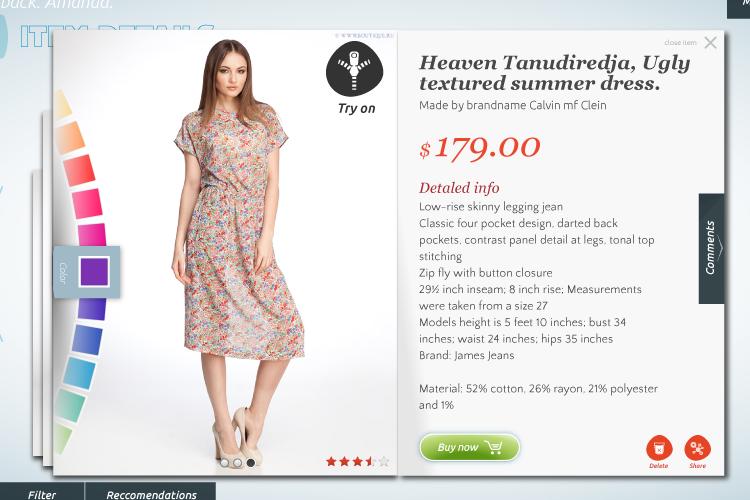Click the Share icon
The height and width of the screenshot is (500, 750).
[697, 448]
